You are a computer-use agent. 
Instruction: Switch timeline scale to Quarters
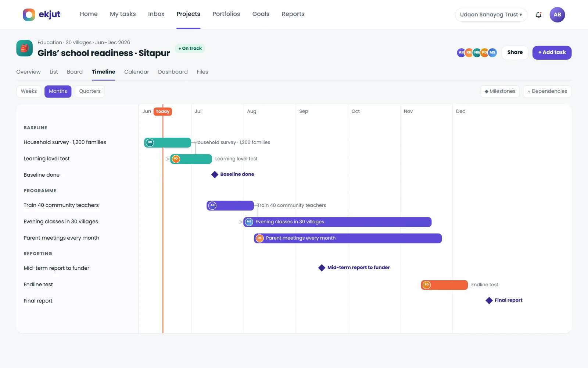point(90,91)
